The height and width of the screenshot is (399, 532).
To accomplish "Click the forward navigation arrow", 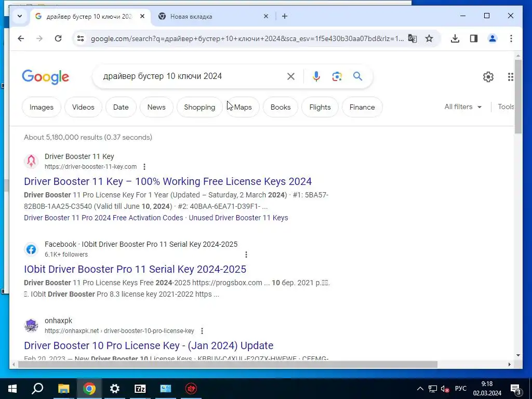I will [39, 38].
